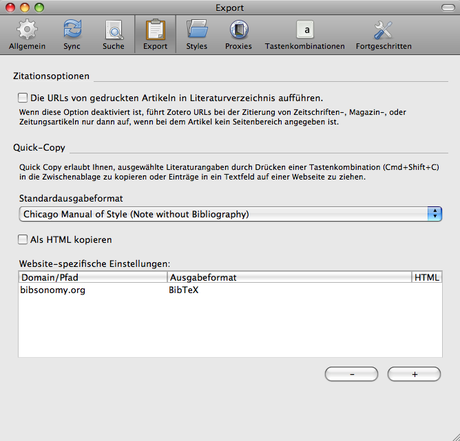Enable URLs von gedruckten Artikeln checkbox

click(23, 98)
